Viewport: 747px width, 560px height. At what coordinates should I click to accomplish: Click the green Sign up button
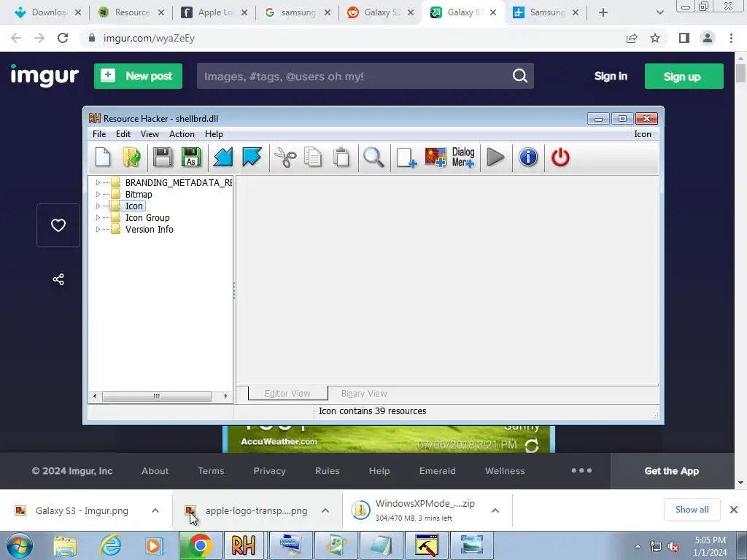tap(684, 76)
